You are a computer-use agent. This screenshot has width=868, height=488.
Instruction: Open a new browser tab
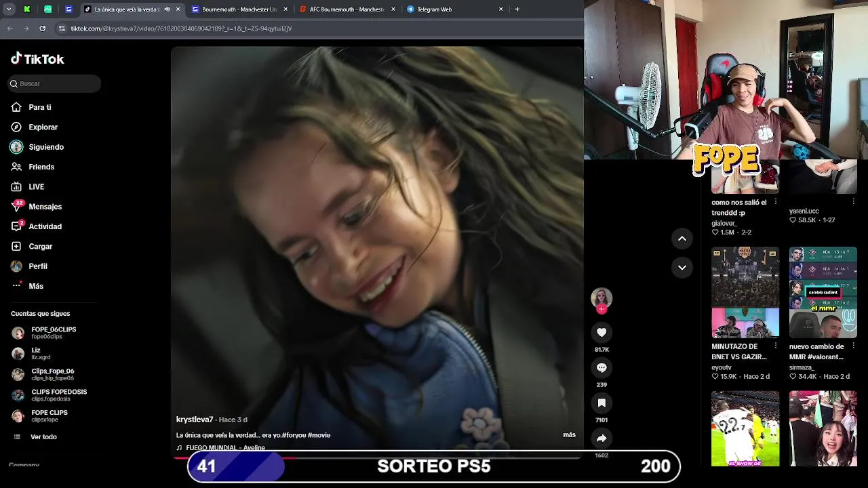[x=517, y=9]
